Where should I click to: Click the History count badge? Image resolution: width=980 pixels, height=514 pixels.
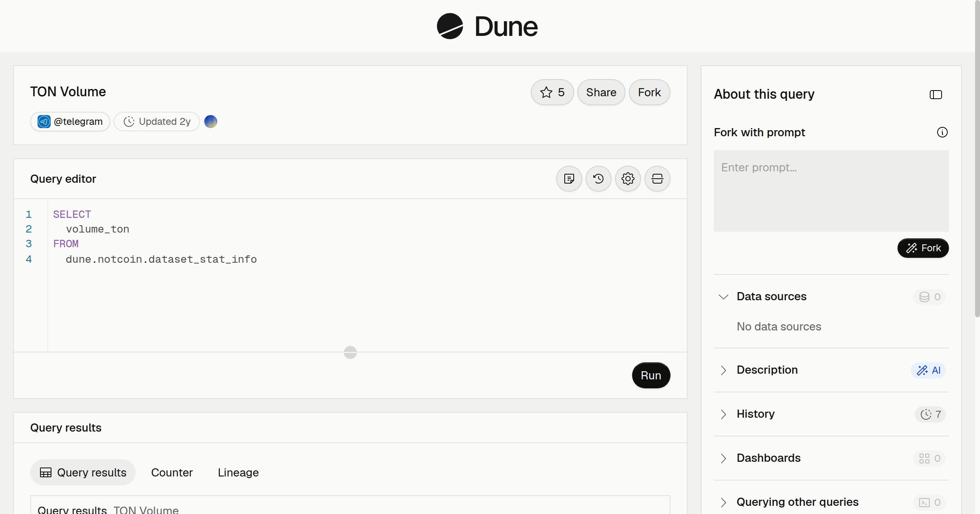click(x=930, y=414)
